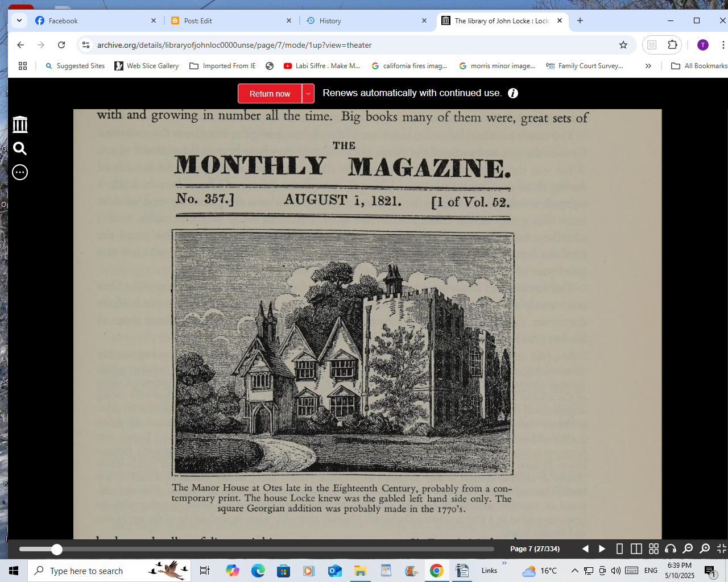This screenshot has width=728, height=582.
Task: Open the more options ellipsis circle
Action: [20, 172]
